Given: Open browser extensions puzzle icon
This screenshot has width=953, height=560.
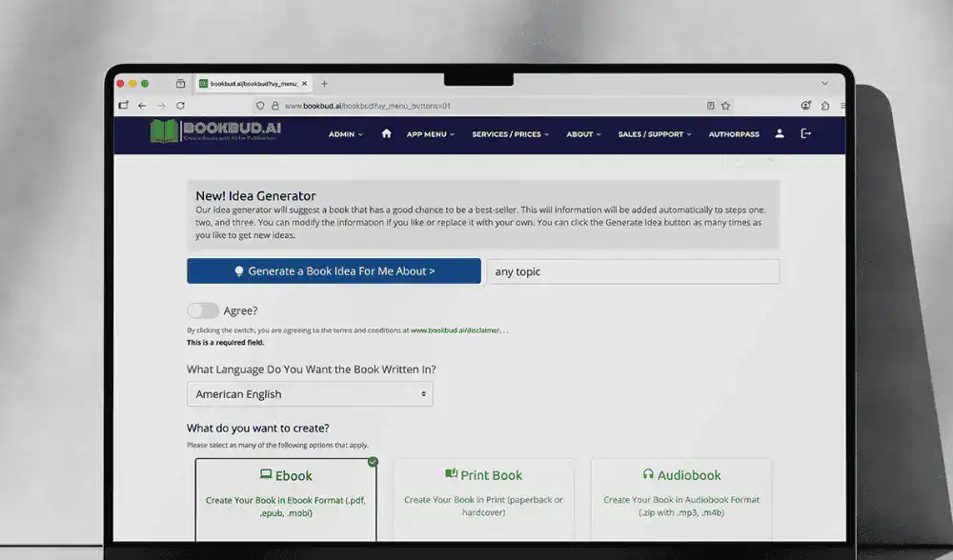Looking at the screenshot, I should click(x=825, y=106).
